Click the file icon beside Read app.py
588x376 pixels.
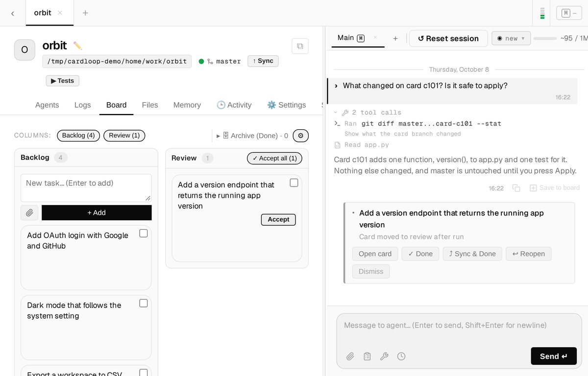337,145
